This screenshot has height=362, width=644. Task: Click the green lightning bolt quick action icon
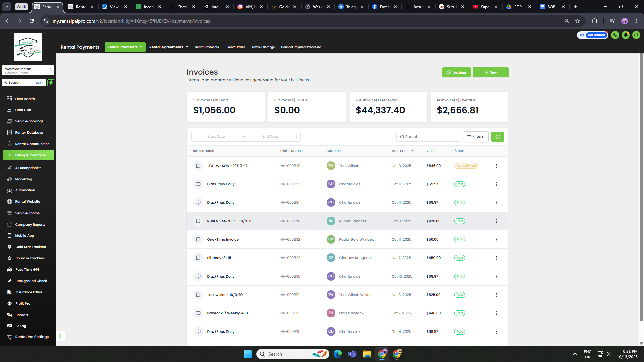click(x=51, y=83)
